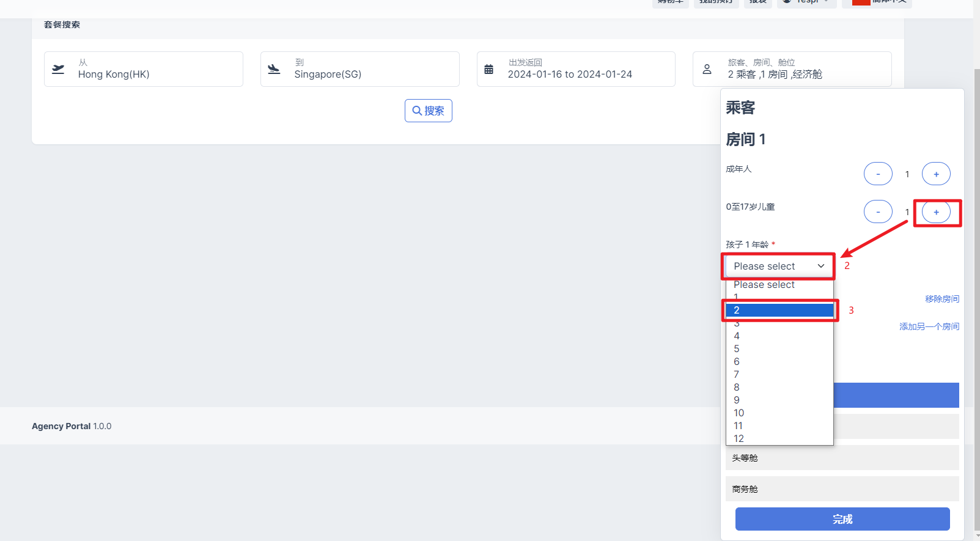
Task: Select the highlighted blue cabin class option
Action: (x=896, y=396)
